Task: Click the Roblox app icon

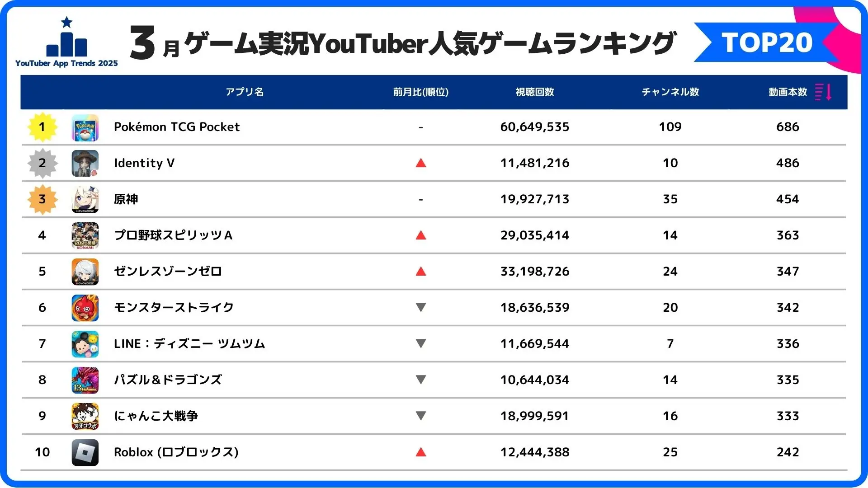Action: pyautogui.click(x=85, y=453)
